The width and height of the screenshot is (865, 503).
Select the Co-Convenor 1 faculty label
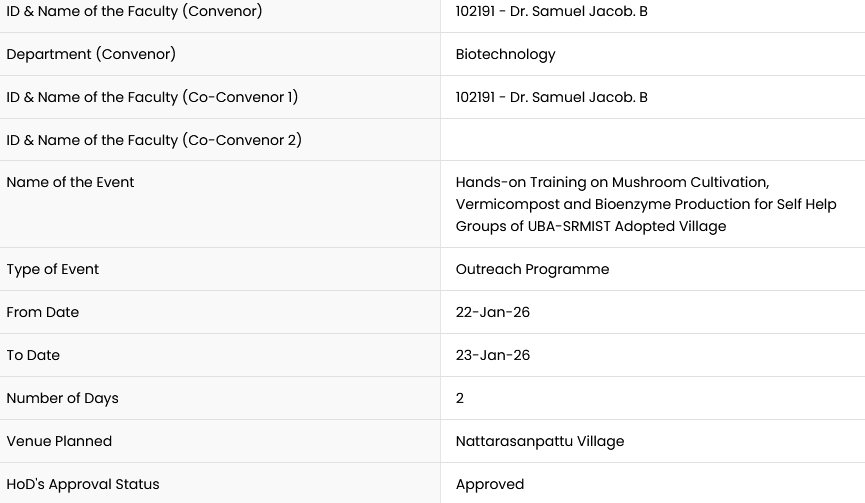coord(152,97)
